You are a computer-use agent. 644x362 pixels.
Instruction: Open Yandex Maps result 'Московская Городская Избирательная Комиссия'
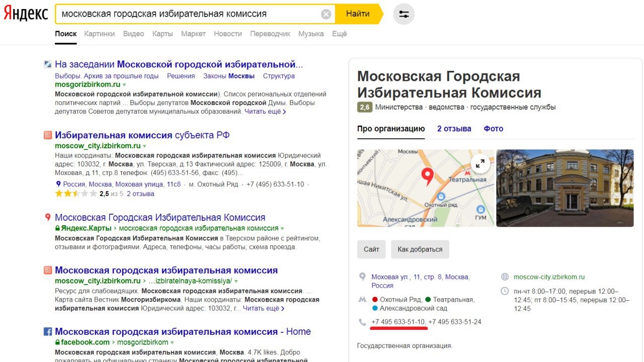[160, 218]
